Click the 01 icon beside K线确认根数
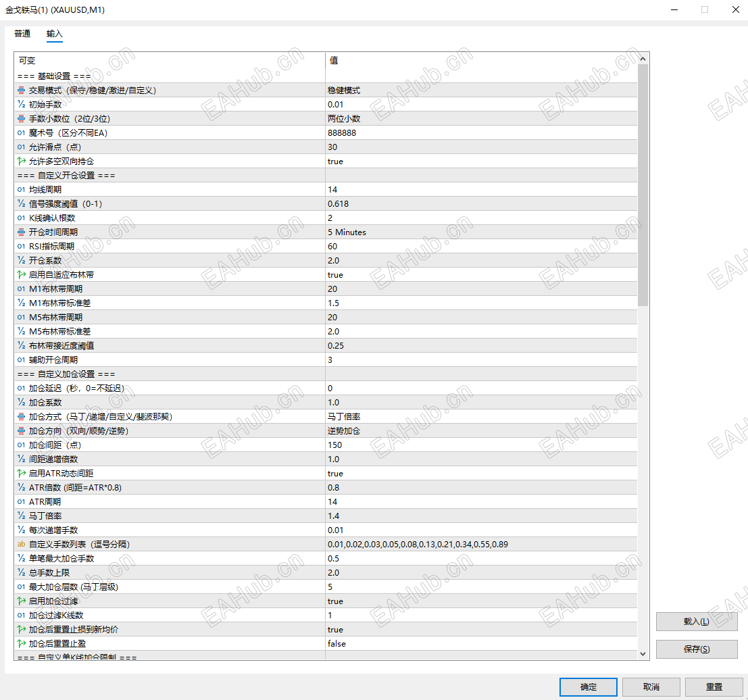This screenshot has width=748, height=700. pos(21,218)
